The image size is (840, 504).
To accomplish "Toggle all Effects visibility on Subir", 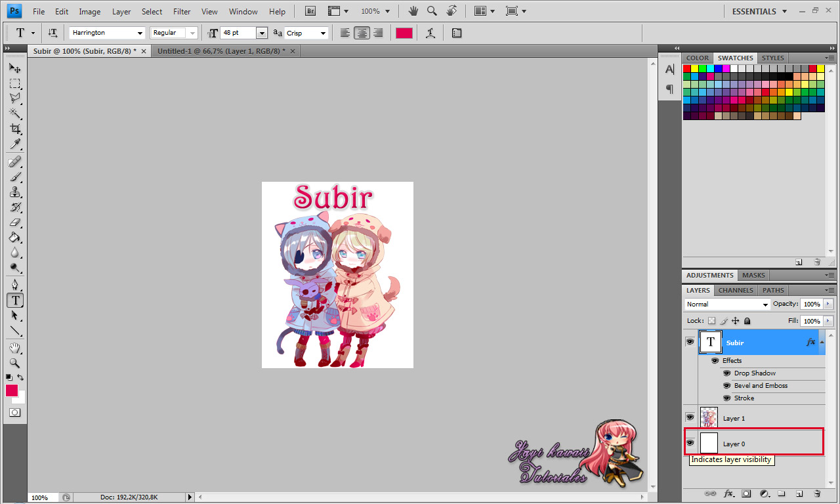I will tap(715, 360).
